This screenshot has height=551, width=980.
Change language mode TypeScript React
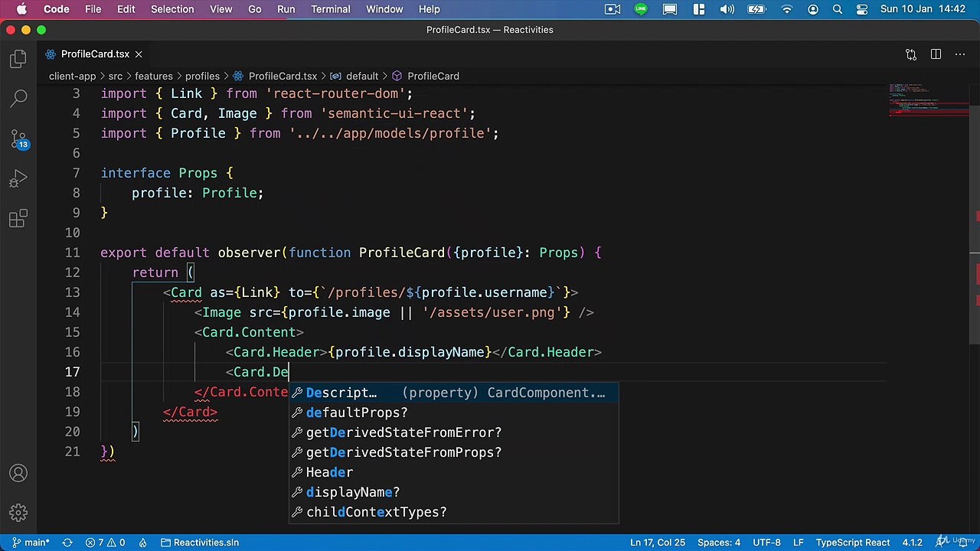(851, 543)
